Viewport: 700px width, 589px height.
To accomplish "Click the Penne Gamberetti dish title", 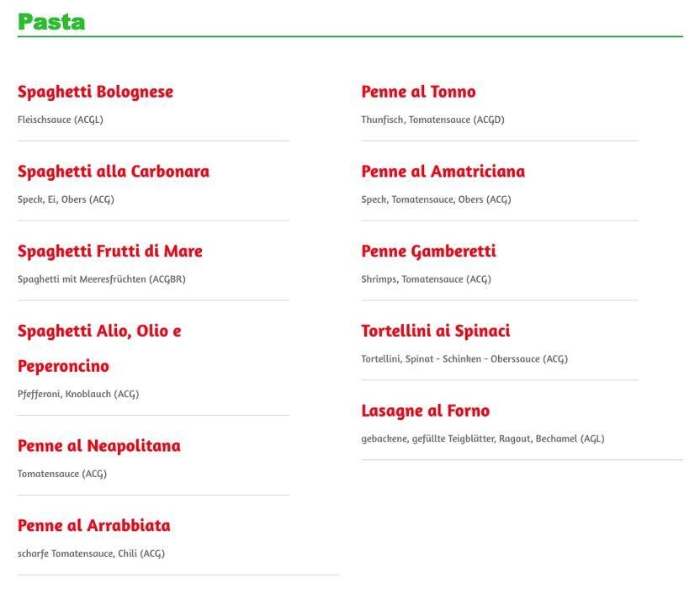I will point(428,252).
